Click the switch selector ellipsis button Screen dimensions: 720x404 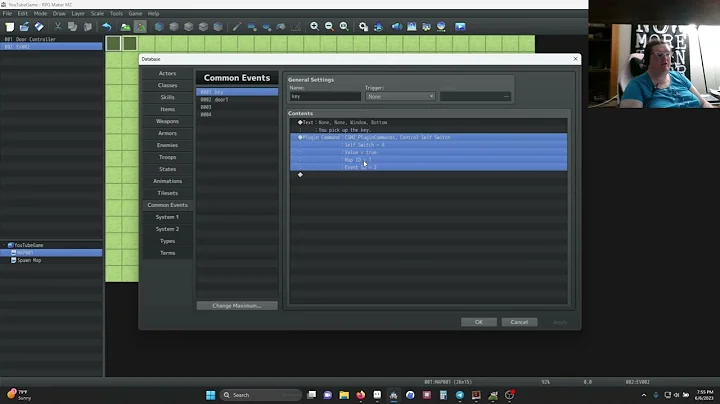506,96
